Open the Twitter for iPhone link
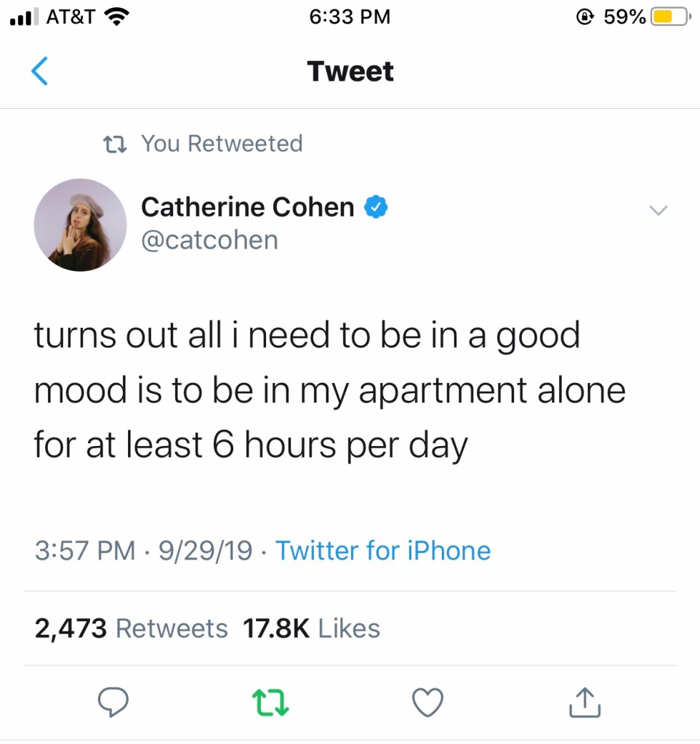The height and width of the screenshot is (744, 700). (383, 551)
